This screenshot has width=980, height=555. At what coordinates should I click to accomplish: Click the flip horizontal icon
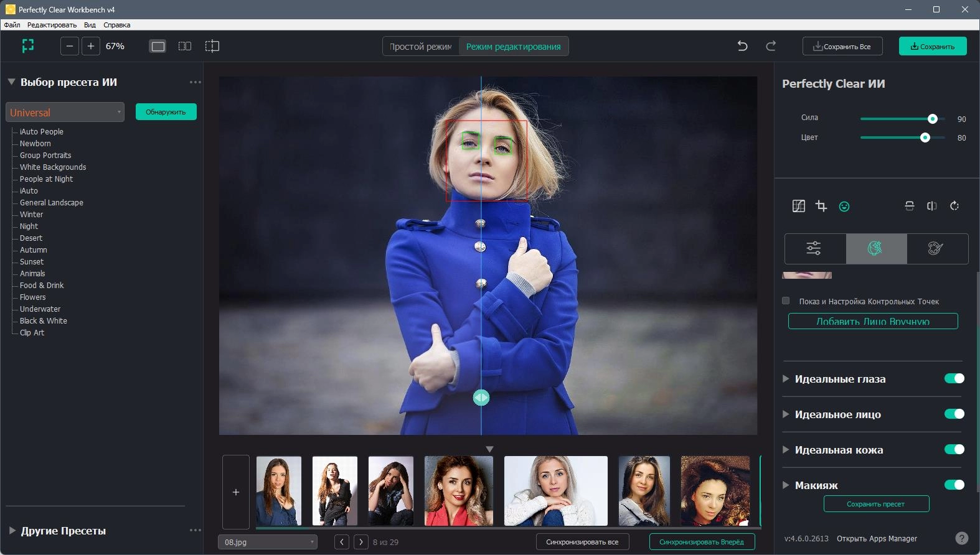(932, 206)
